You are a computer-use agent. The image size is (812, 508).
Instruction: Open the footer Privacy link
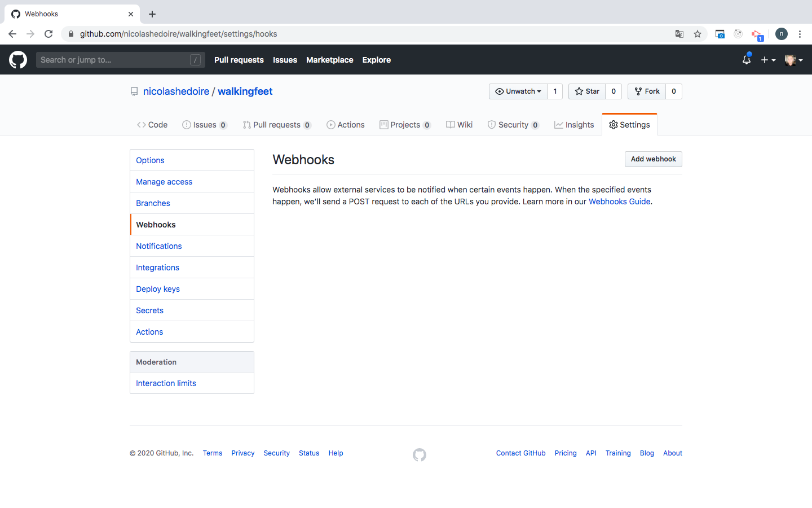click(x=243, y=453)
